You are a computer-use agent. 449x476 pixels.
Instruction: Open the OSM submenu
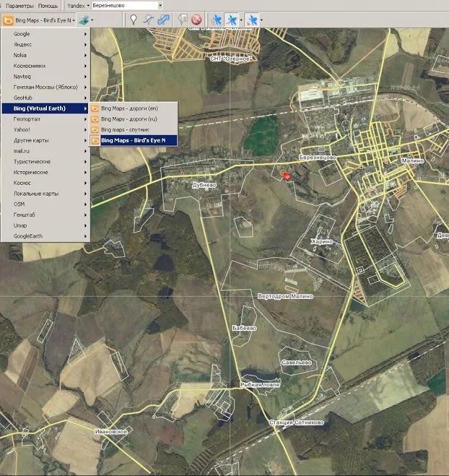(46, 204)
